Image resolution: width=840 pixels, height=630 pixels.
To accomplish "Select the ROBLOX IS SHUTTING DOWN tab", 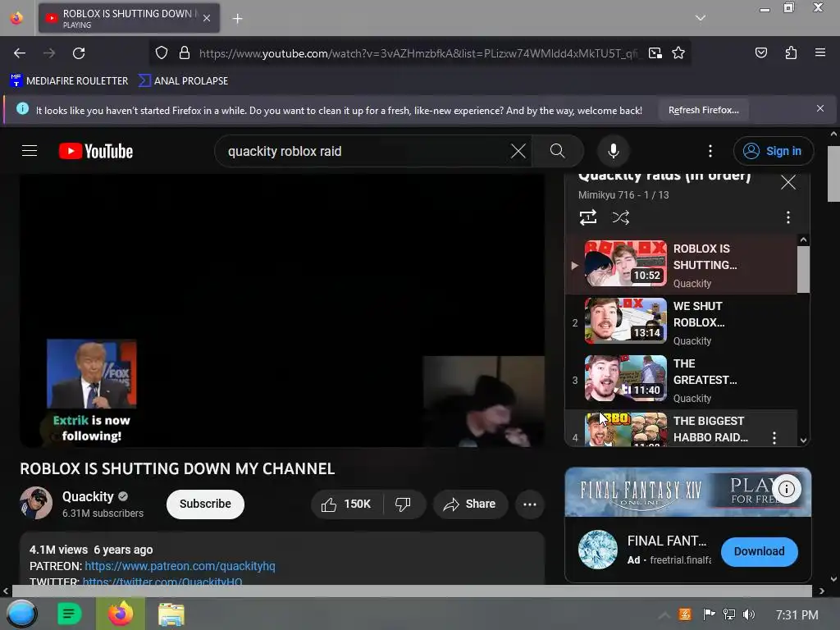I will (129, 18).
